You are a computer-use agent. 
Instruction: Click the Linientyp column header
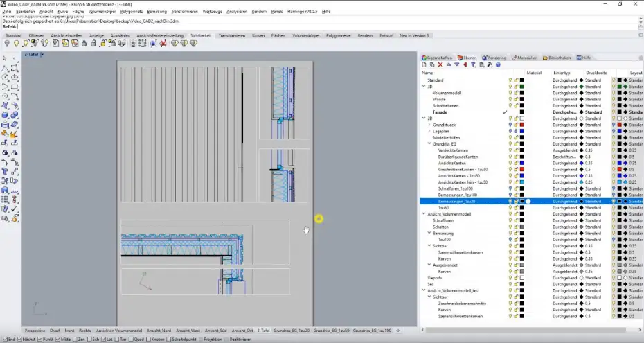562,73
